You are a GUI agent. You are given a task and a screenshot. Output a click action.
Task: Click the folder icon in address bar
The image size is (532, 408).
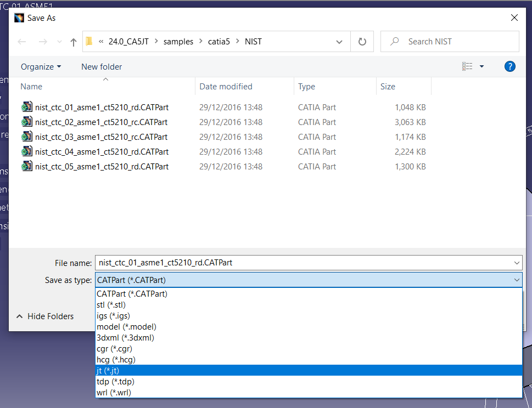(x=89, y=41)
